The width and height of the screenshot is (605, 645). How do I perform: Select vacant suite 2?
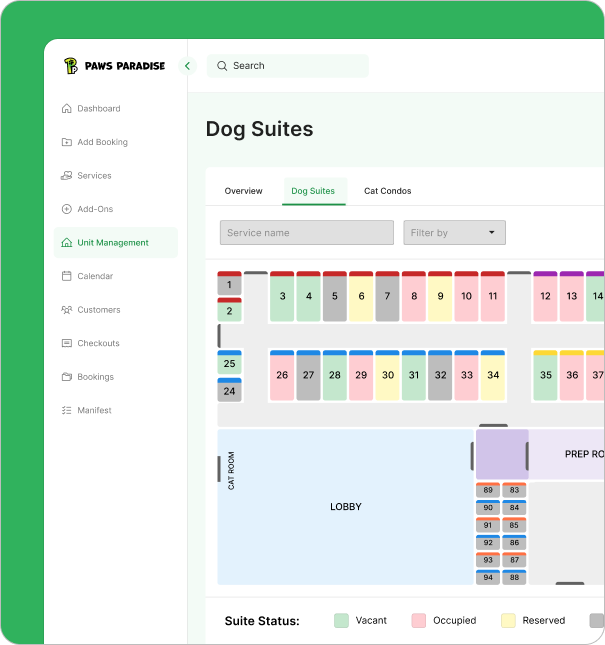point(229,310)
